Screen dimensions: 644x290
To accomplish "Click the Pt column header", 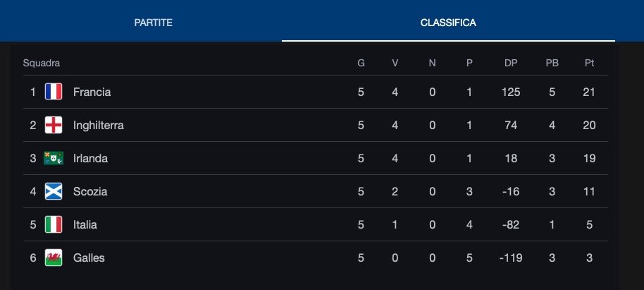I will (589, 63).
